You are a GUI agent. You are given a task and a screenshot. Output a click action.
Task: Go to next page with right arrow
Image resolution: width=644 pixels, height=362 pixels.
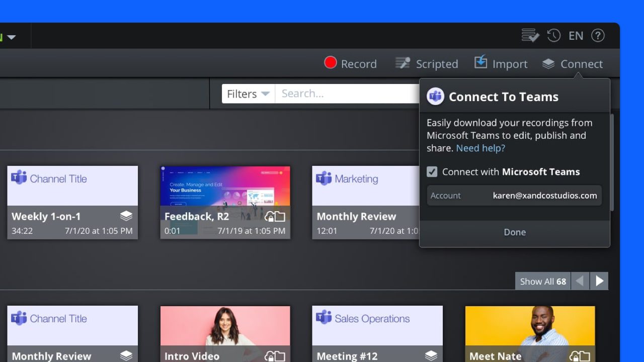599,281
